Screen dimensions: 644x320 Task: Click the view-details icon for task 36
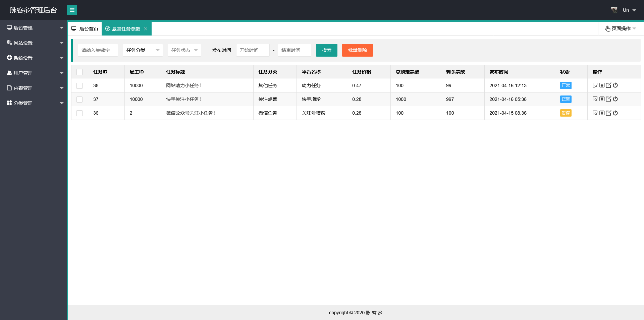595,113
